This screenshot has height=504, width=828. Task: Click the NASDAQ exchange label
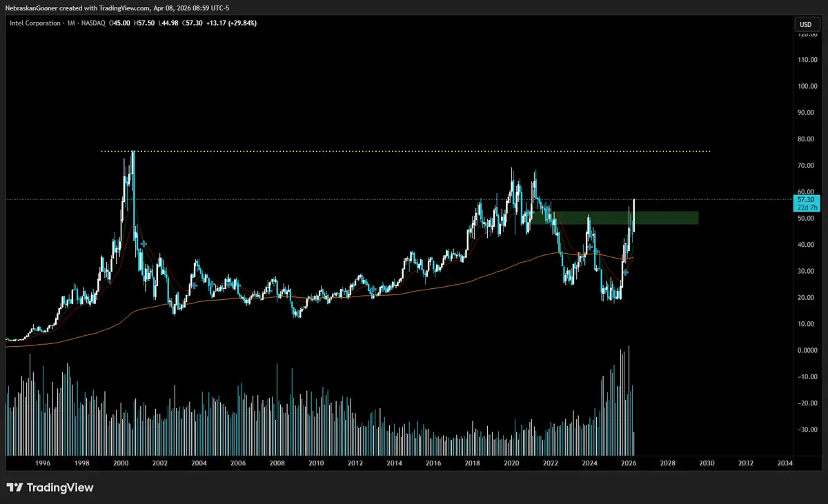pyautogui.click(x=93, y=23)
